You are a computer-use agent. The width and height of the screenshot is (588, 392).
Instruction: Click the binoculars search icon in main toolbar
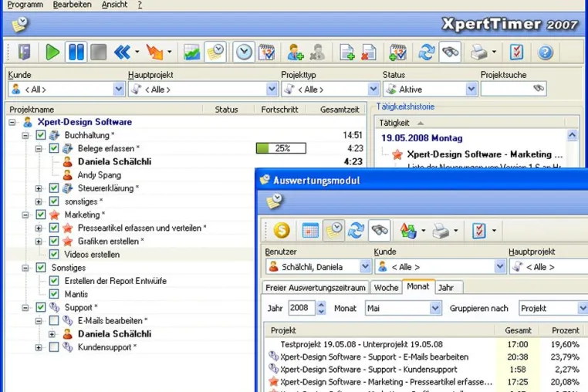coord(450,52)
